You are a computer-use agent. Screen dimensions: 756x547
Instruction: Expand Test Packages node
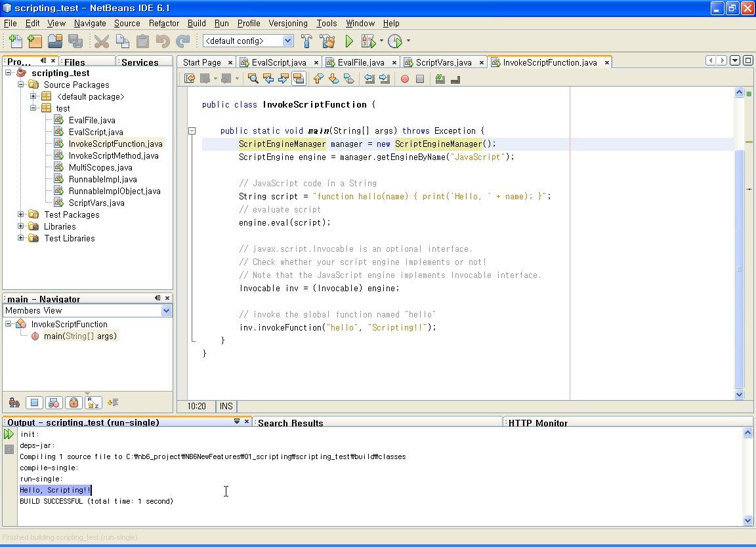click(x=21, y=214)
